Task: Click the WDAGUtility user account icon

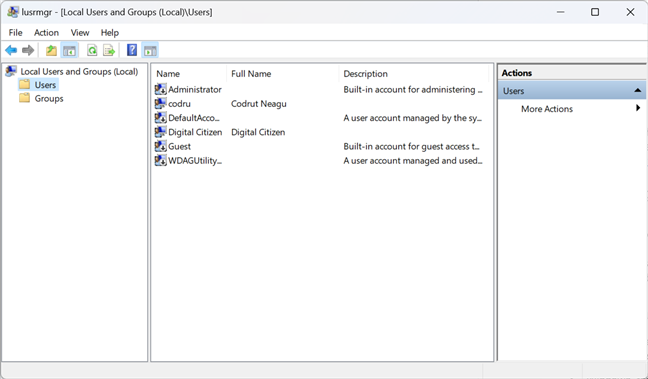Action: pos(160,160)
